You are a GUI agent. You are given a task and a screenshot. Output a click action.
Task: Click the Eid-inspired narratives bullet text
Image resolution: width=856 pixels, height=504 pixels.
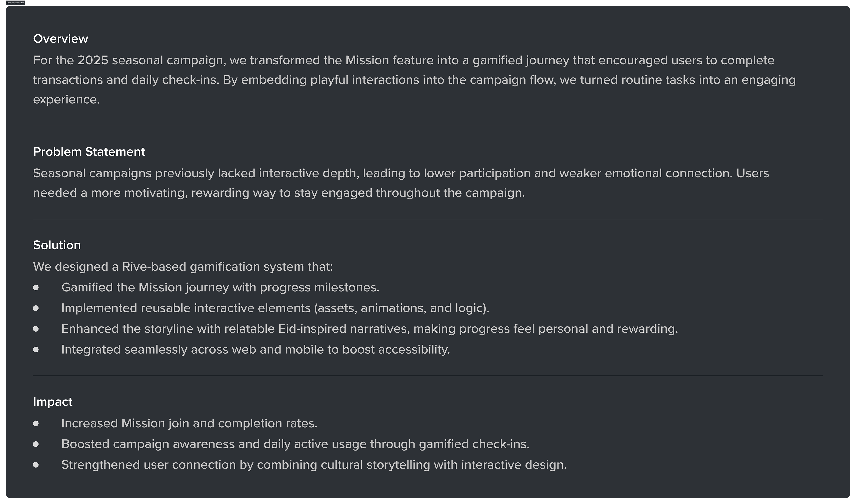coord(370,329)
